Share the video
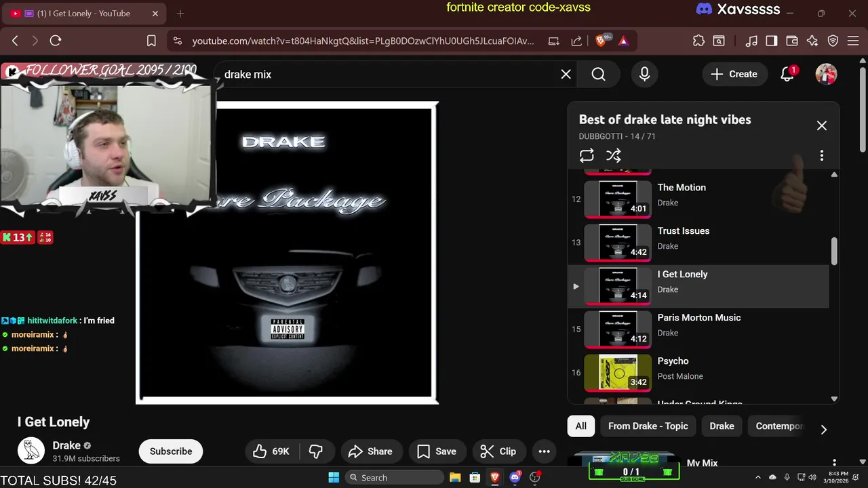 tap(370, 451)
